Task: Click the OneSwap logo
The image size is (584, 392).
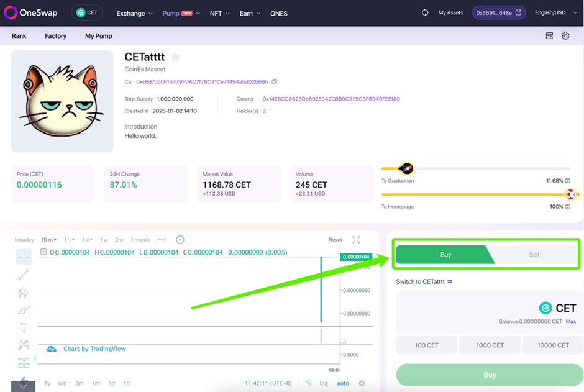Action: point(31,12)
